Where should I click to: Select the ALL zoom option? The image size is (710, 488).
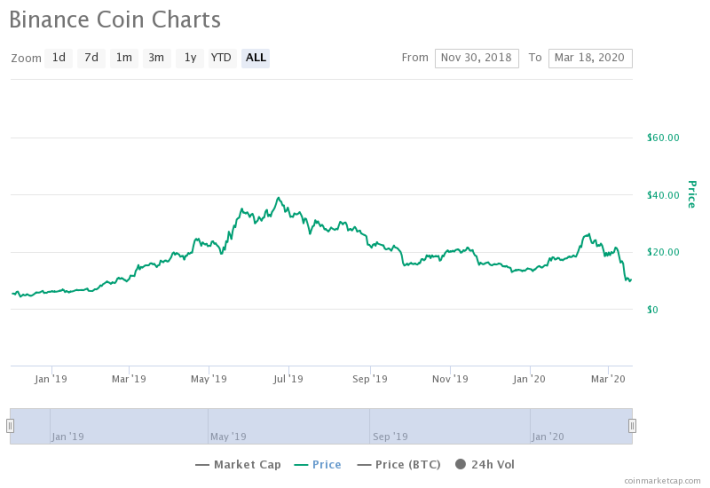click(255, 58)
